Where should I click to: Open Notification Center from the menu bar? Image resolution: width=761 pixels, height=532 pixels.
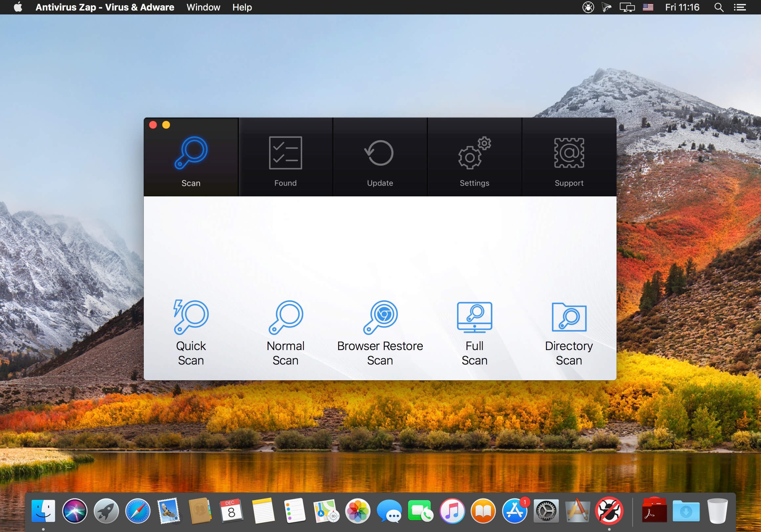click(740, 7)
